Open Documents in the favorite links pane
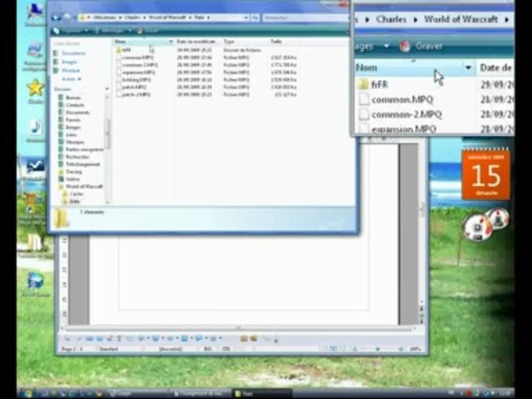This screenshot has width=532, height=399. pos(70,53)
